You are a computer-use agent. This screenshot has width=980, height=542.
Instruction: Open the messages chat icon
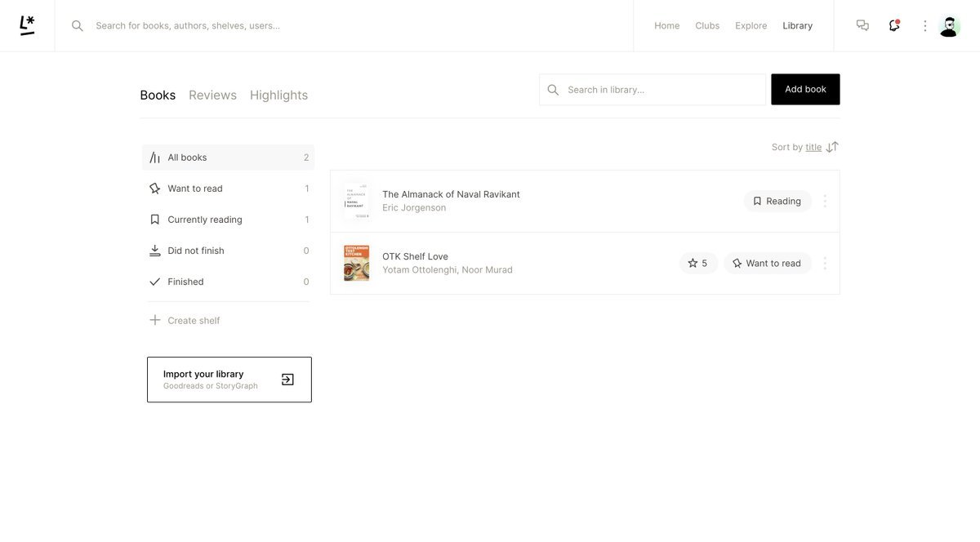862,25
